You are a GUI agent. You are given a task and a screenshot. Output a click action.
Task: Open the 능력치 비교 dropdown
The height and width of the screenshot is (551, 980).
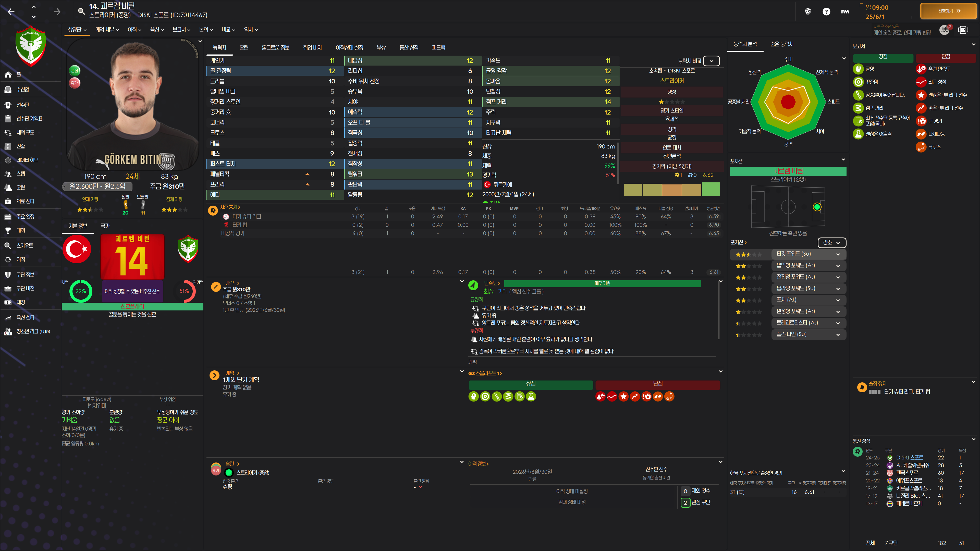(711, 61)
